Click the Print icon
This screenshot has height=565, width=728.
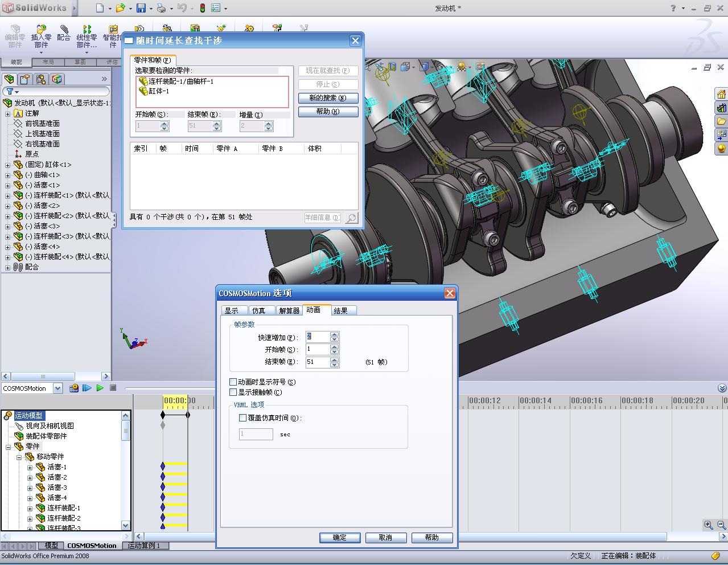161,8
